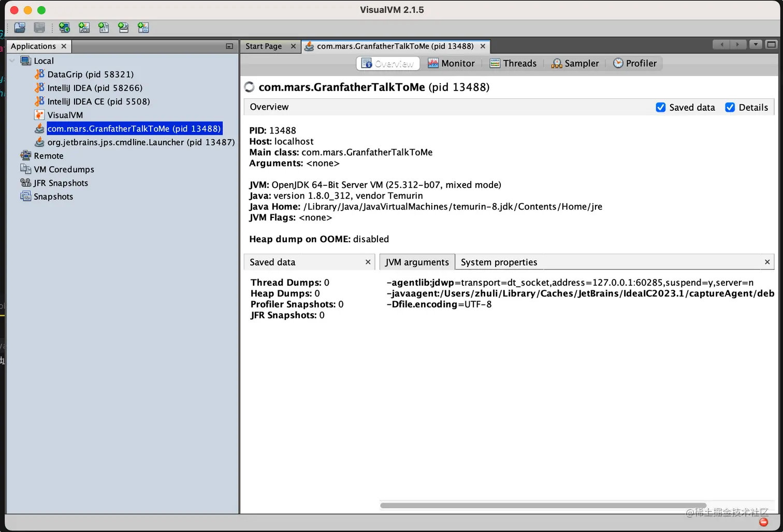The image size is (783, 532).
Task: Click the greyed Save Snapshot toolbar icon
Action: click(x=39, y=27)
